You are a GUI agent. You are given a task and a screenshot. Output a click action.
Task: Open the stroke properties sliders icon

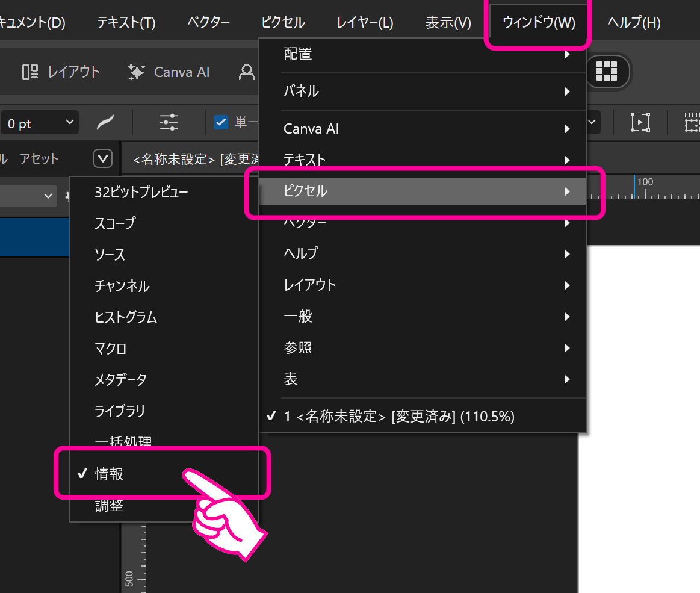[x=168, y=122]
